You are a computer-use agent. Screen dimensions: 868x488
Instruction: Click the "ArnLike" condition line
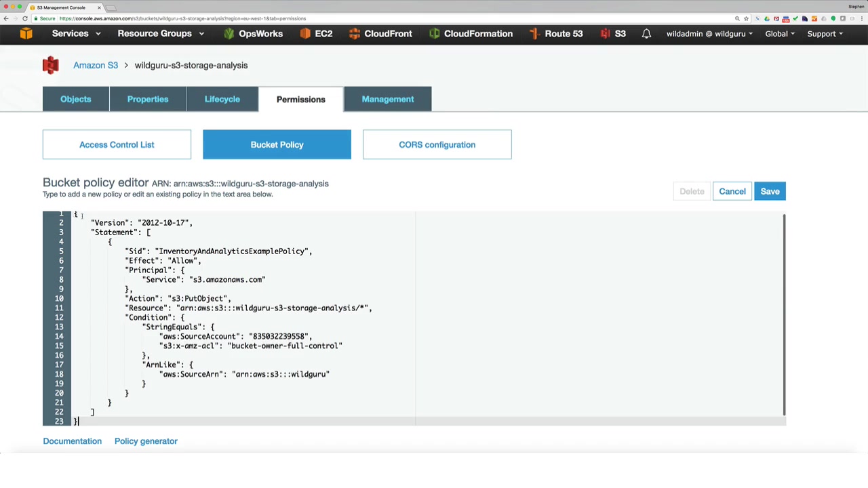click(x=167, y=365)
